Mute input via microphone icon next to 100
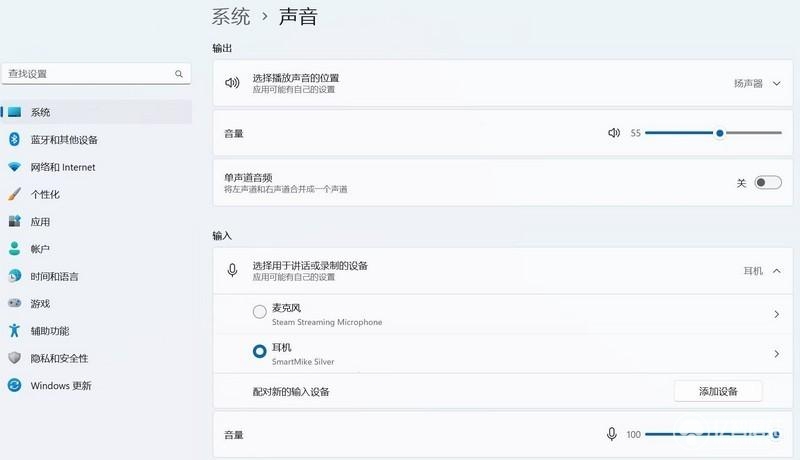 (612, 434)
